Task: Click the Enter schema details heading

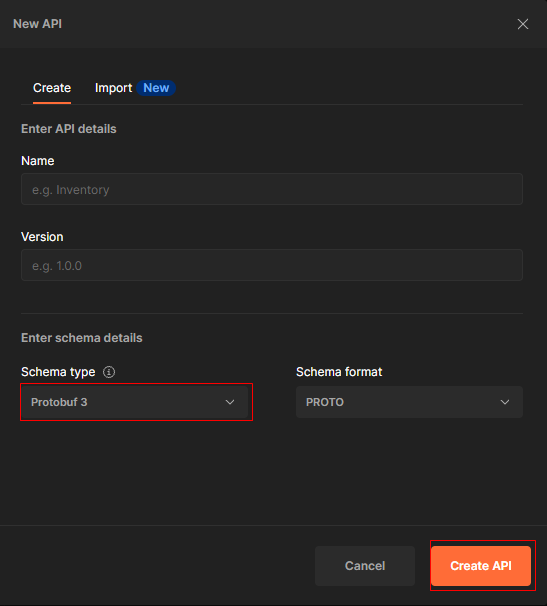Action: [x=82, y=338]
